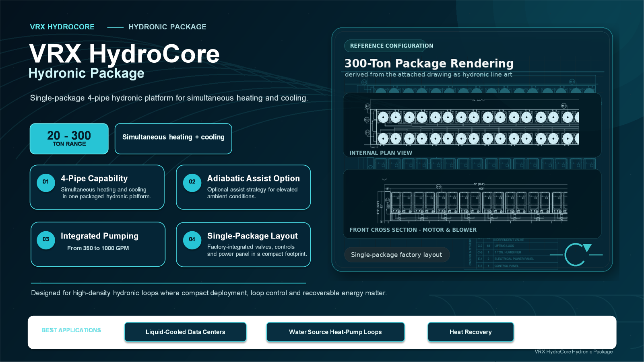
Task: Click the Simultaneous heating + cooling pill
Action: (x=173, y=139)
